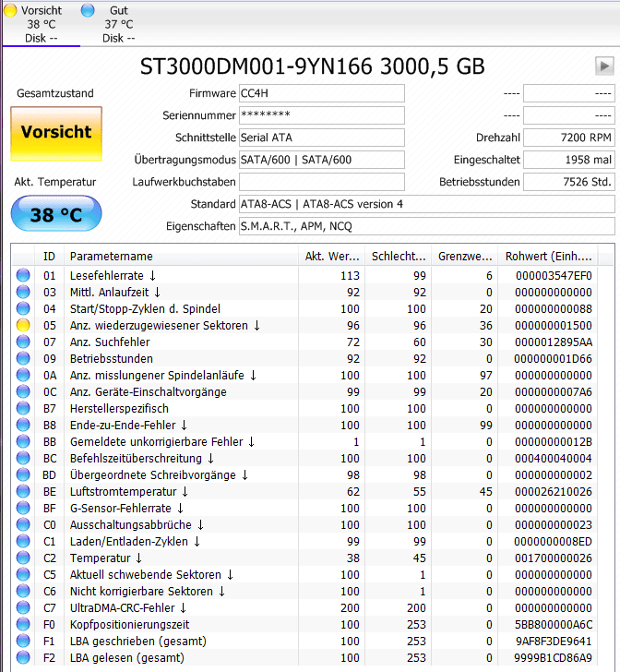The image size is (620, 672).
Task: Select the UltraDMA-CRC-Fehler parameter name
Action: coord(123,607)
